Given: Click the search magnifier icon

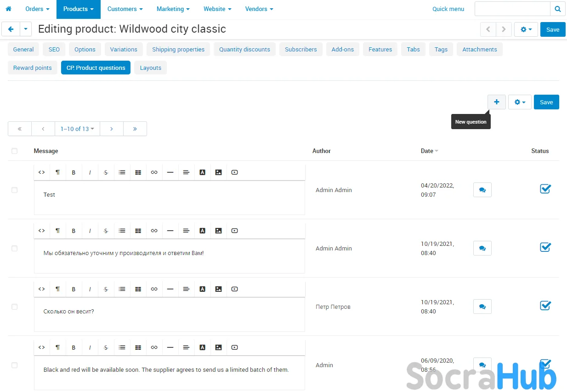Looking at the screenshot, I should [557, 9].
